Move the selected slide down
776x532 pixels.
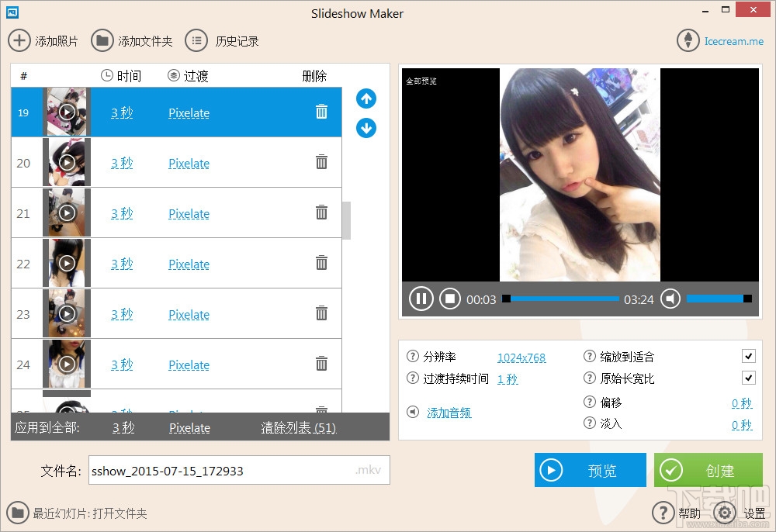[366, 128]
